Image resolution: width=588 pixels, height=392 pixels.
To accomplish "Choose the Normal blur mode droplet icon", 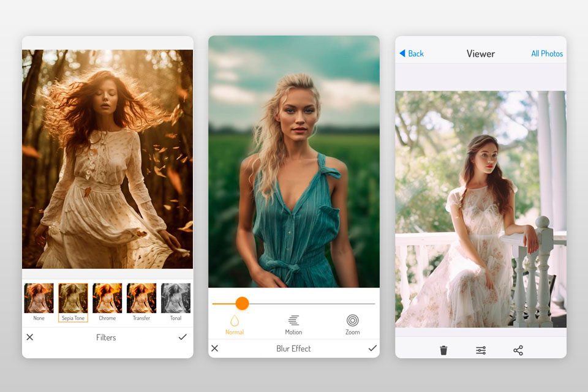I will tap(235, 321).
